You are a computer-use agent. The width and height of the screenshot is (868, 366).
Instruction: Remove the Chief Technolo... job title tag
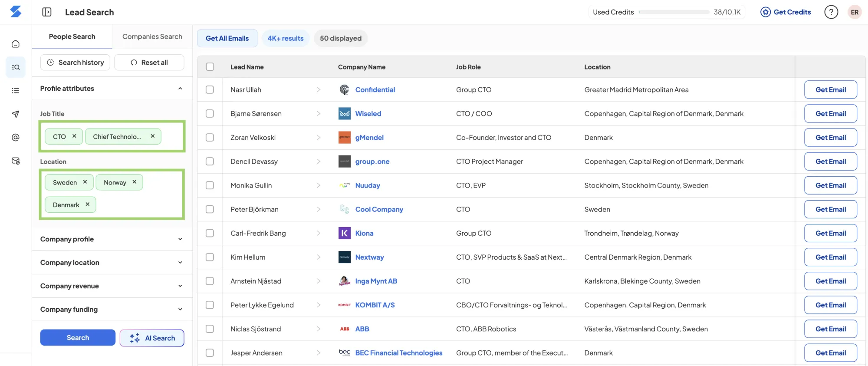pyautogui.click(x=153, y=136)
